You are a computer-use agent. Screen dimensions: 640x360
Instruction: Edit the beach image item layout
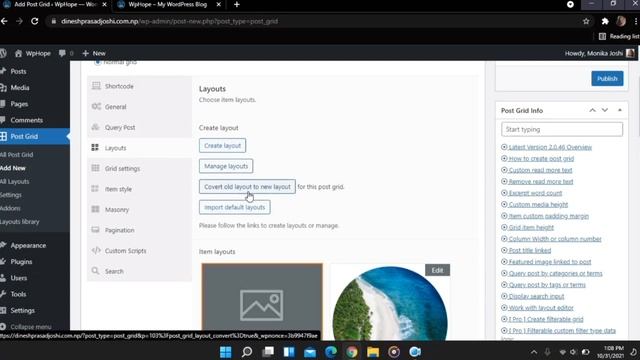[x=437, y=270]
